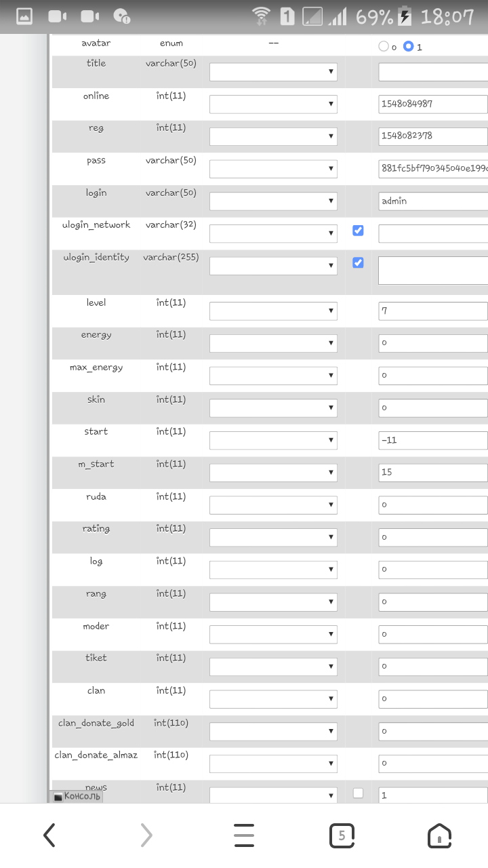Open the Консоль console panel
Screen dimensions: 488x868
[77, 796]
